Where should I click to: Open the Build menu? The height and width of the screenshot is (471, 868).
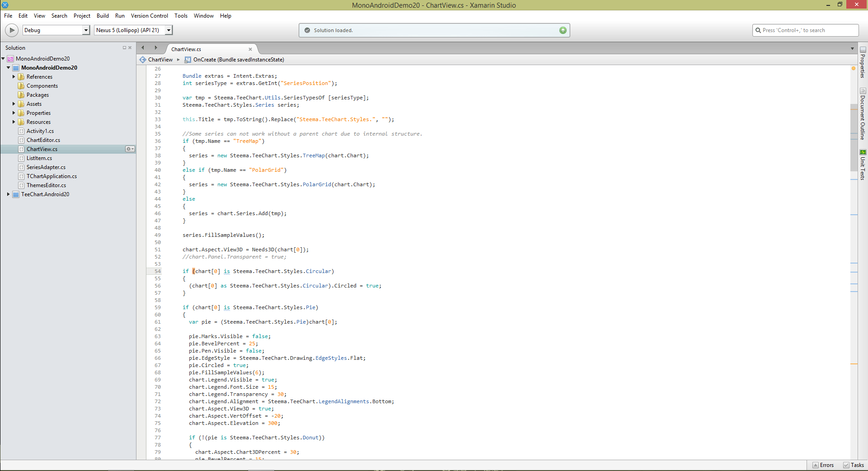coord(103,16)
